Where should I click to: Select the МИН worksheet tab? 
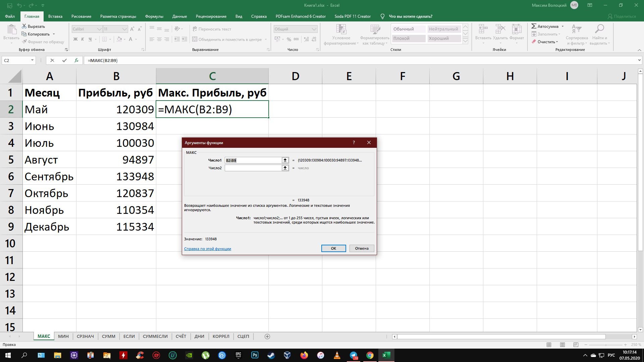click(63, 337)
